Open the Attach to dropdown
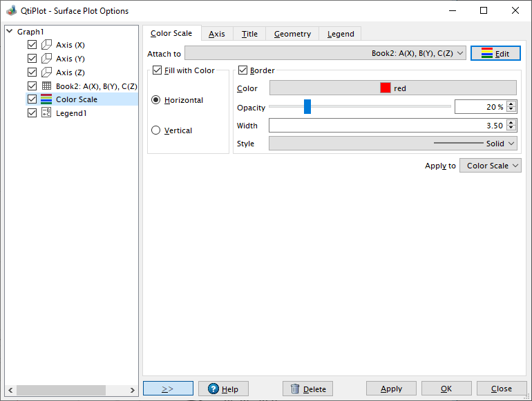The width and height of the screenshot is (532, 401). pos(325,53)
